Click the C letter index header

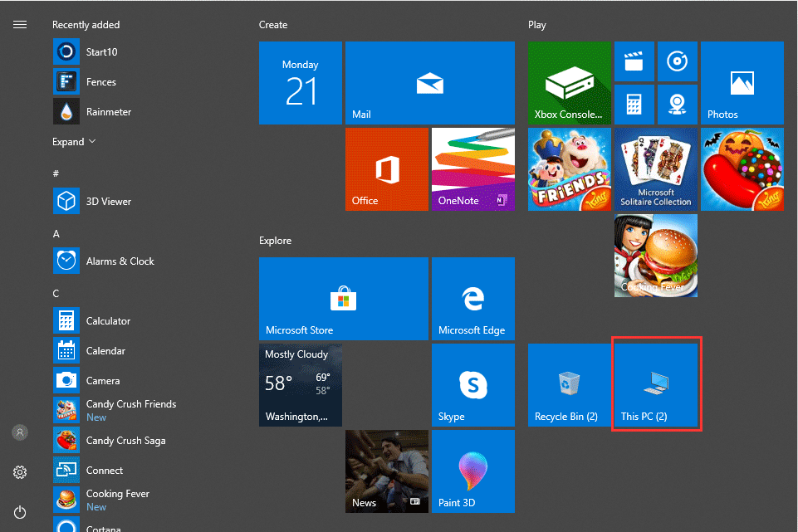click(x=56, y=294)
